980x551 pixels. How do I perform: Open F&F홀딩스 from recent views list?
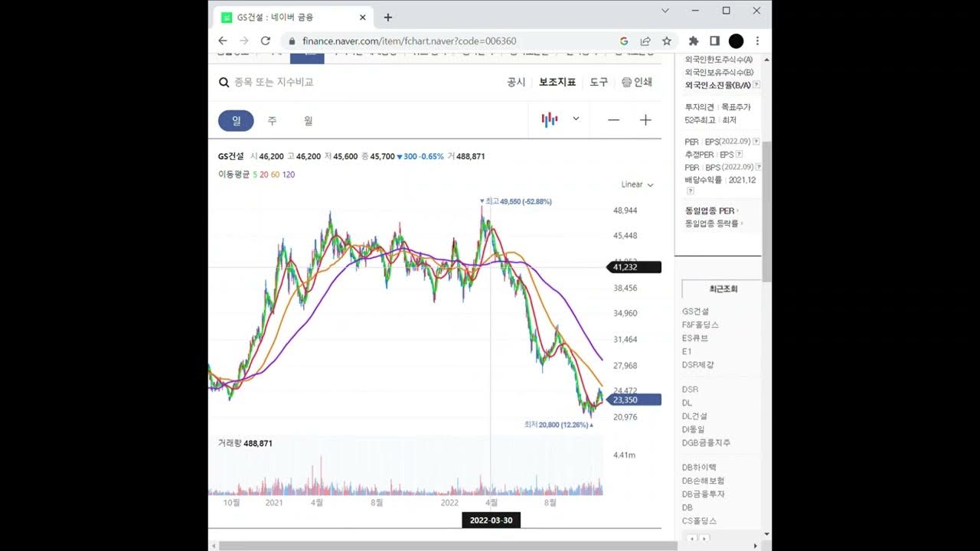[x=700, y=324]
